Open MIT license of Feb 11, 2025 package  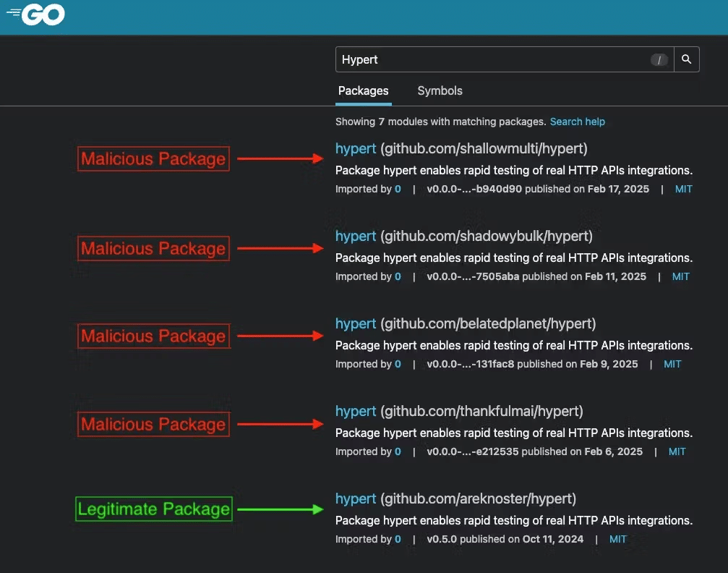click(680, 276)
